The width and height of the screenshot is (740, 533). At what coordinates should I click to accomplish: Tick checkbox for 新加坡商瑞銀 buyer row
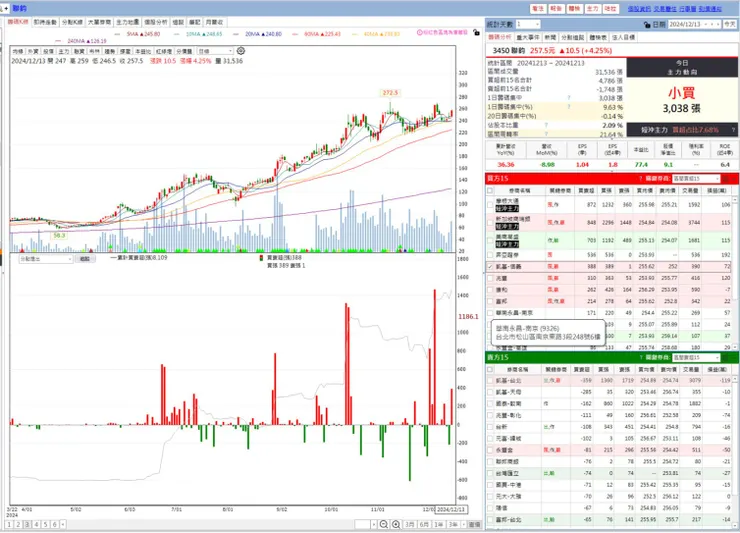[490, 222]
